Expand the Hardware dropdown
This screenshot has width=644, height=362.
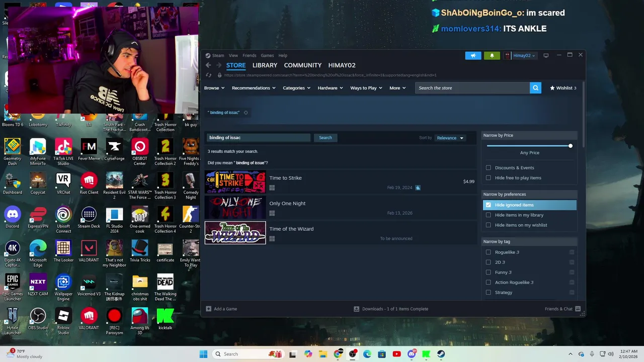[330, 88]
